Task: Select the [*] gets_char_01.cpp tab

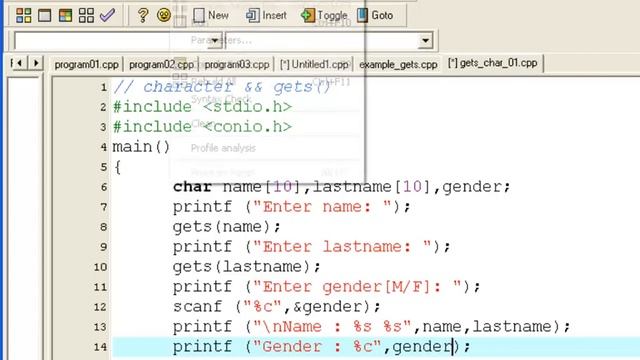Action: (x=492, y=63)
